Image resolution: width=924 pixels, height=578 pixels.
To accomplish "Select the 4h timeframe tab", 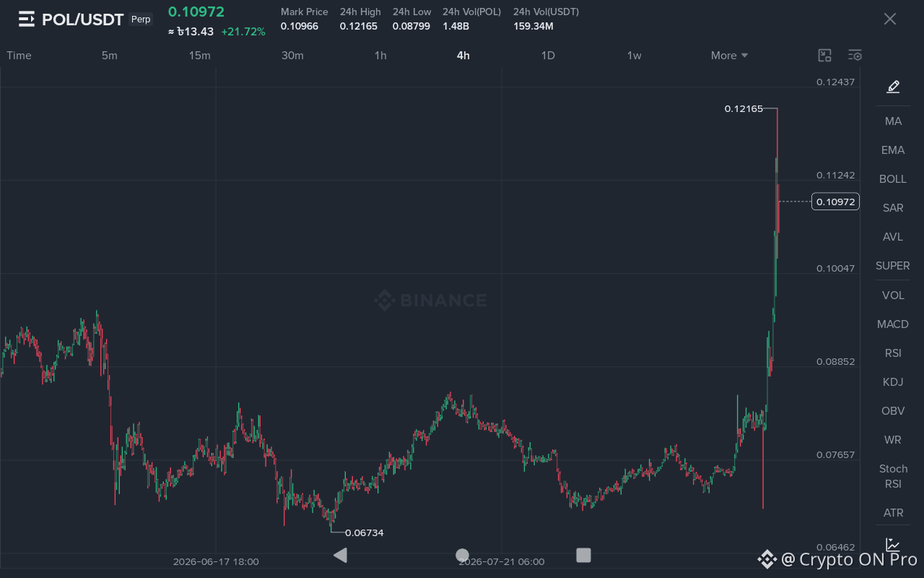I will click(463, 56).
